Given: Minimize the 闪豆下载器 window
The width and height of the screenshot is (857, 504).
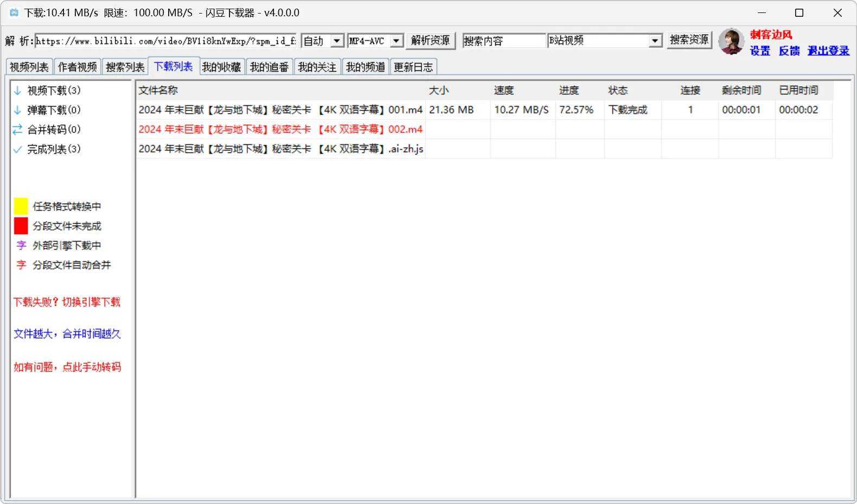Looking at the screenshot, I should pos(762,12).
